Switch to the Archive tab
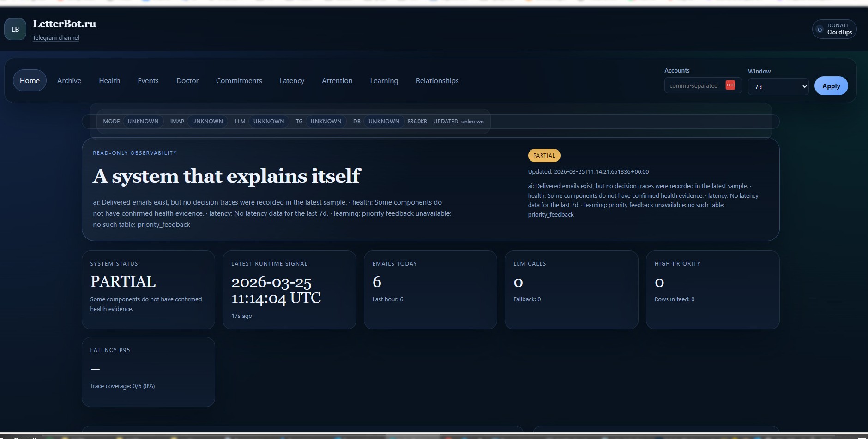The width and height of the screenshot is (868, 439). (x=69, y=80)
